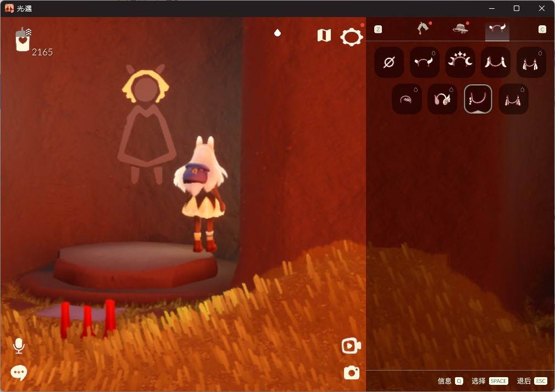Screen dimensions: 555x392
Task: Open the settings gear menu
Action: pyautogui.click(x=352, y=36)
